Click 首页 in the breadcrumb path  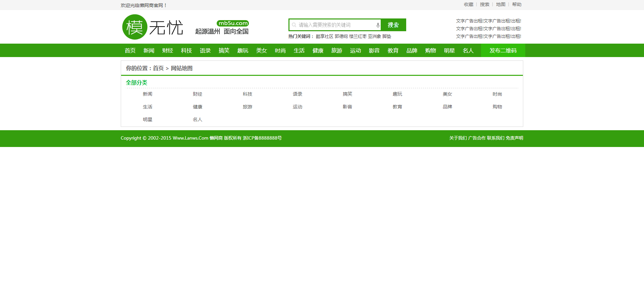coord(158,68)
